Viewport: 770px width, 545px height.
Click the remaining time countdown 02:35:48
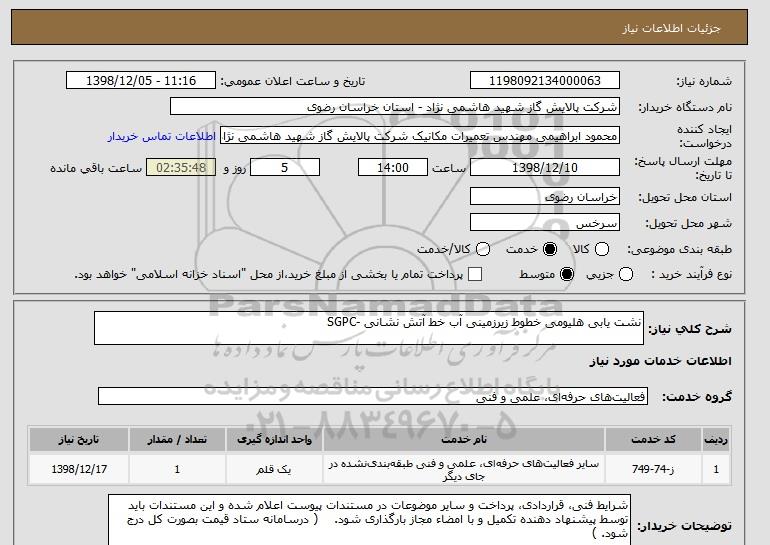click(181, 167)
